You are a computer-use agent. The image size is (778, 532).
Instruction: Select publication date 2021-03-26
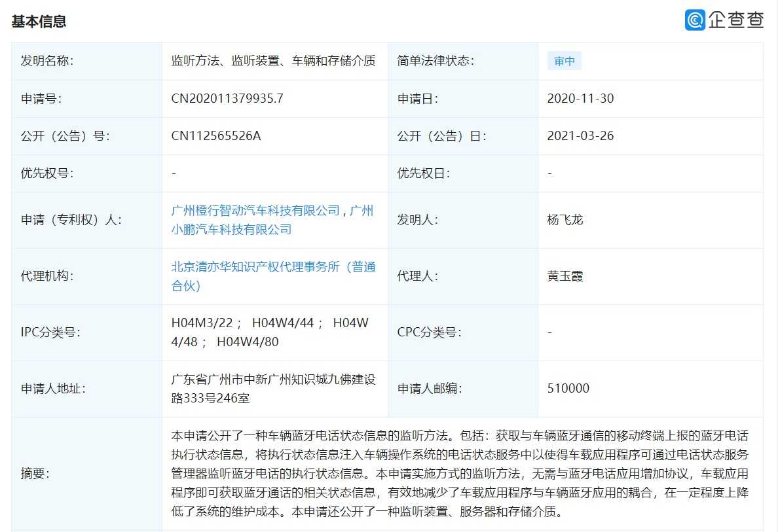580,136
